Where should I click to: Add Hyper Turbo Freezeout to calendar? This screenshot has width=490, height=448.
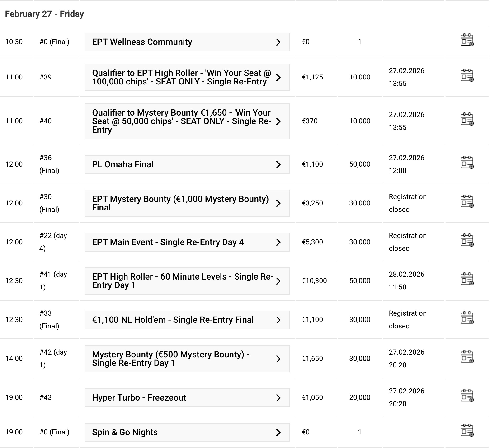467,396
